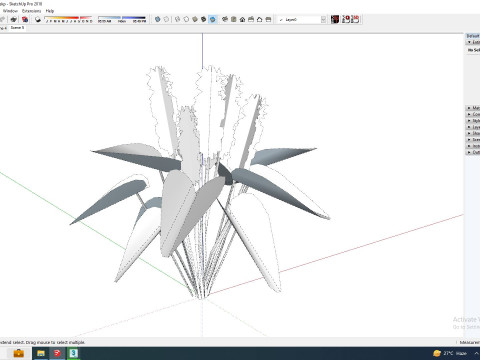Select the Default Tray tab header
This screenshot has height=360, width=480.
click(473, 36)
